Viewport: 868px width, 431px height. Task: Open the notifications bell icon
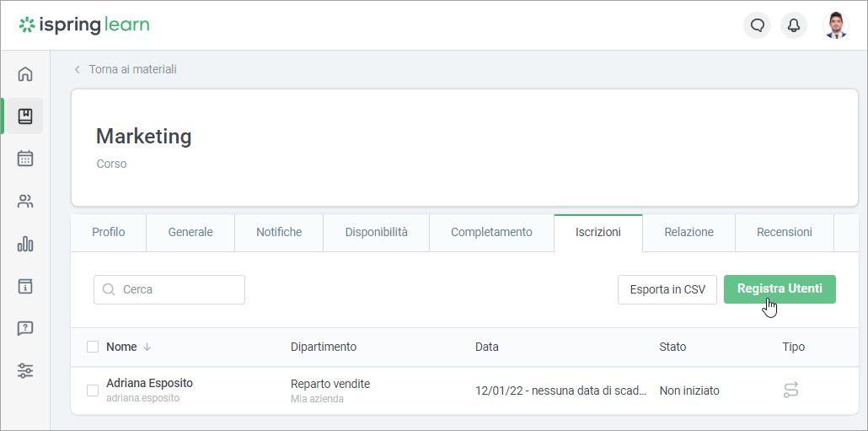[793, 25]
